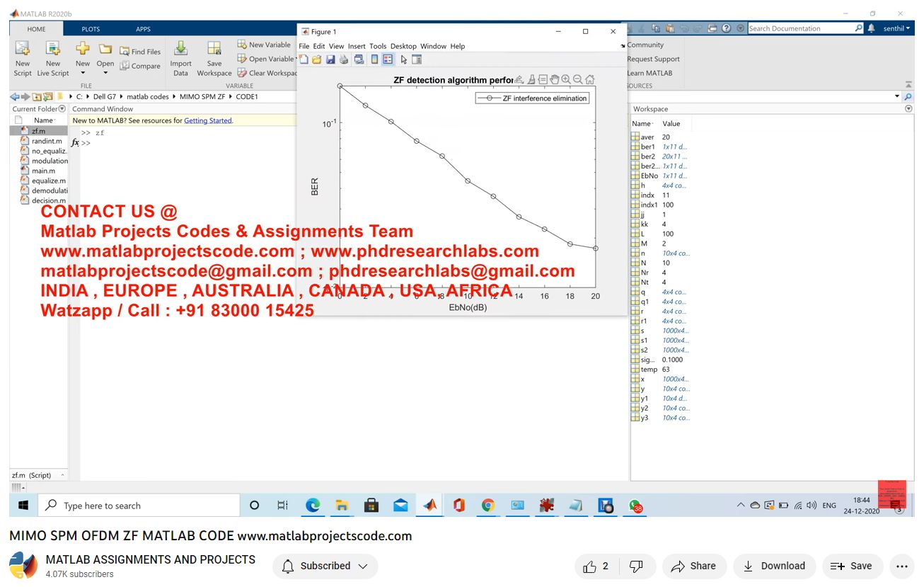The image size is (924, 587).
Task: Click the Print Figure icon in Figure 1
Action: (x=344, y=59)
